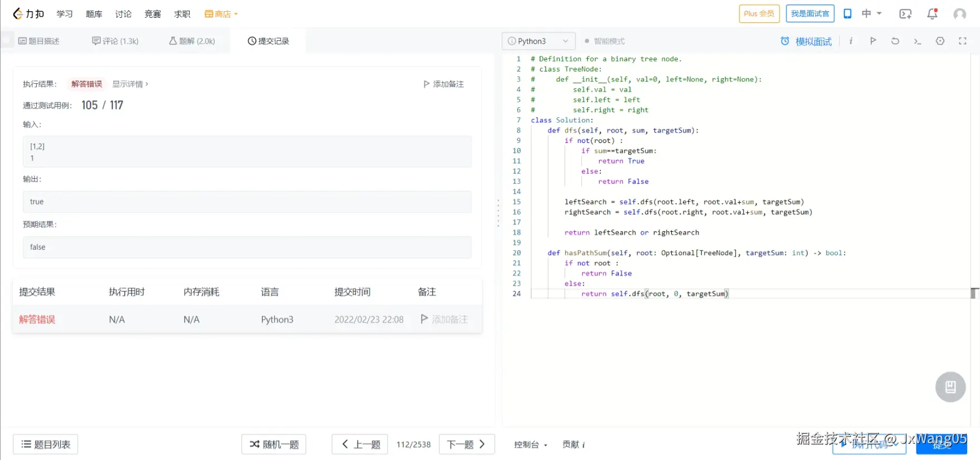Expand the 商店 store dropdown arrow
The width and height of the screenshot is (980, 460).
coord(236,15)
